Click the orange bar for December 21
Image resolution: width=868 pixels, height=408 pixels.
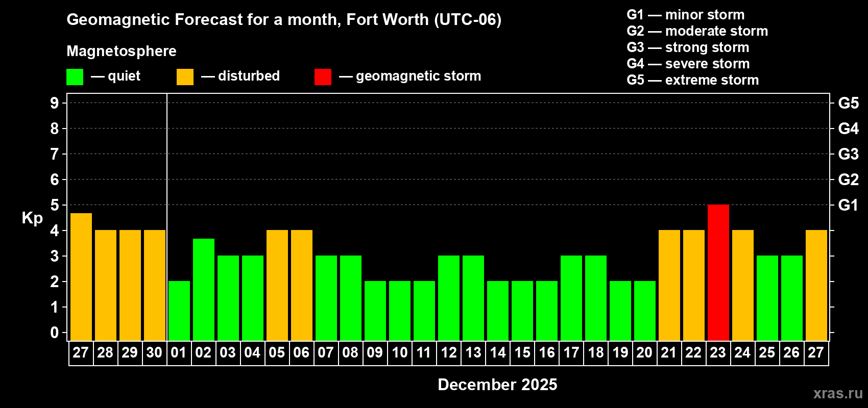click(x=669, y=286)
